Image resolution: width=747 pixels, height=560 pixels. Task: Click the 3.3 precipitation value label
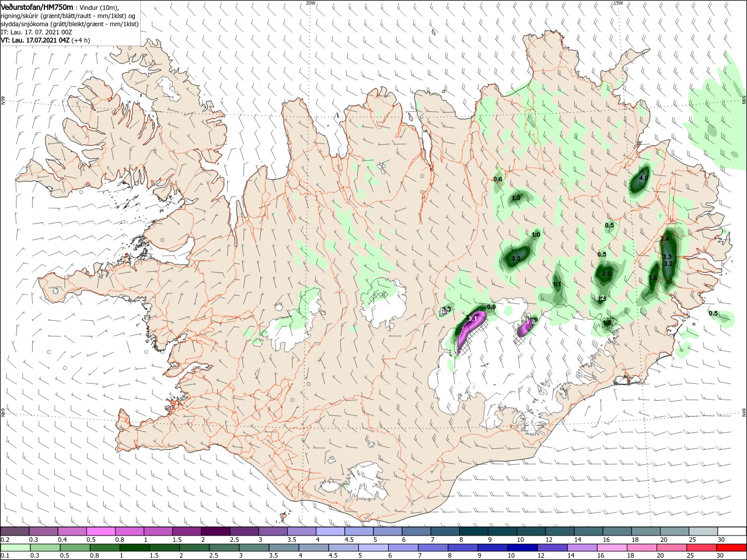pyautogui.click(x=668, y=257)
